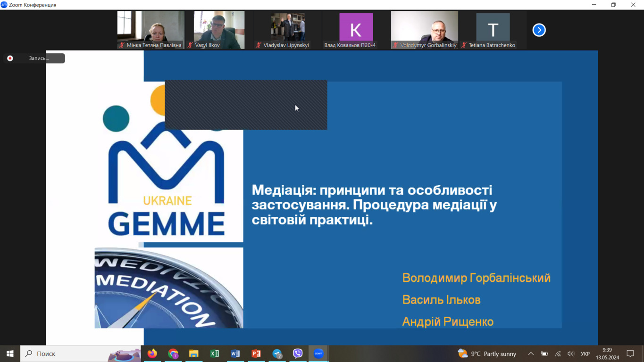This screenshot has width=644, height=362.
Task: Open the notifications action center icon
Action: pyautogui.click(x=630, y=354)
